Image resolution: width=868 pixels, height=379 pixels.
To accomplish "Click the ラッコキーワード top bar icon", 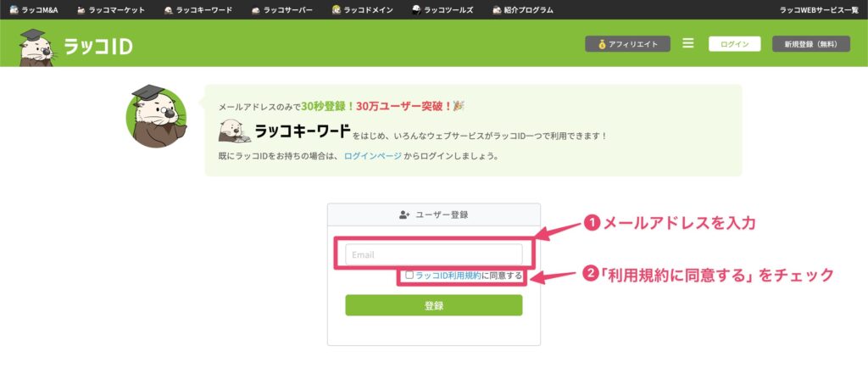I will click(169, 10).
